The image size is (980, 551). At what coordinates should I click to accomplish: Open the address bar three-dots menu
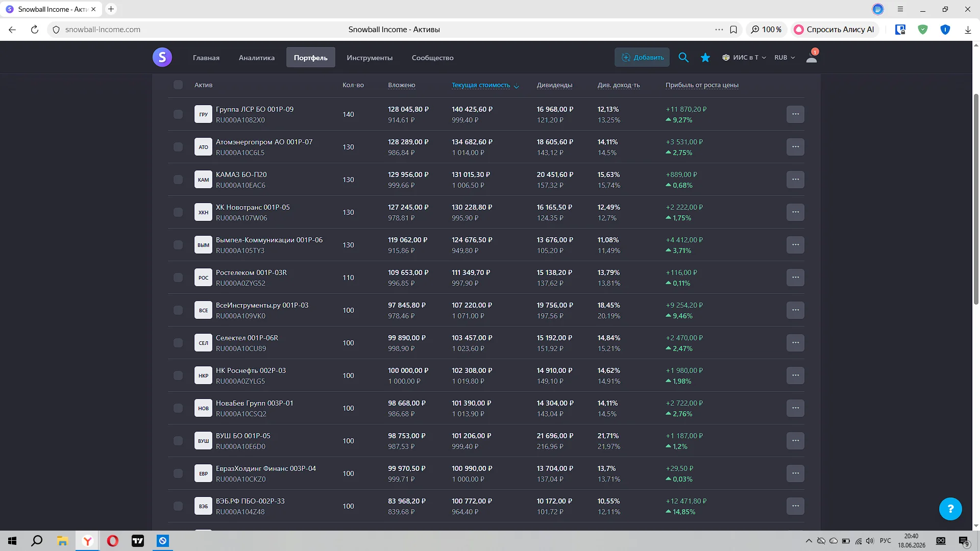pos(719,30)
